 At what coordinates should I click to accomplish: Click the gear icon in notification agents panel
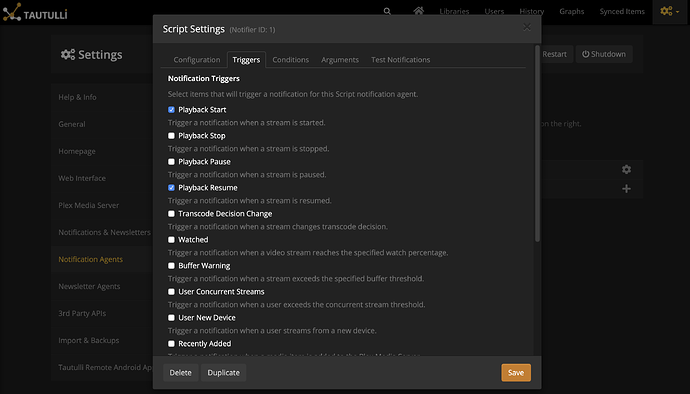click(626, 169)
